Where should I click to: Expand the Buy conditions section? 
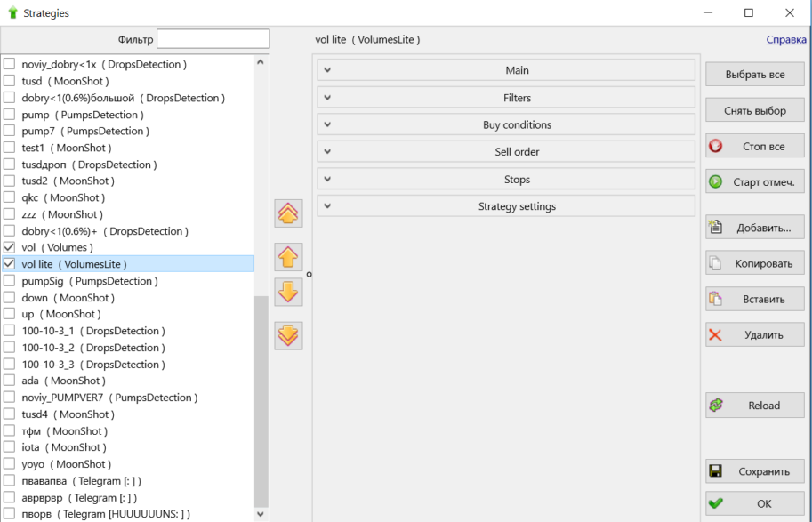tap(505, 124)
